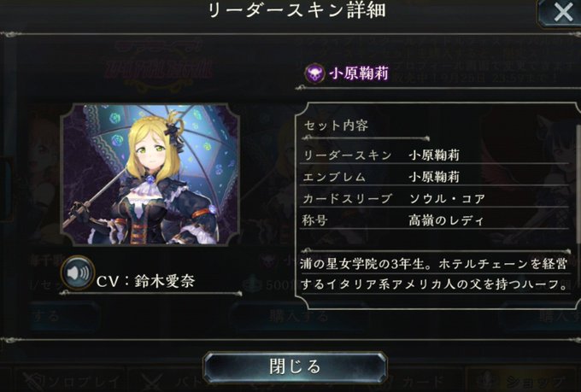This screenshot has height=392, width=581.
Task: Click the dimmed class icon behind the portrait
Action: [268, 260]
